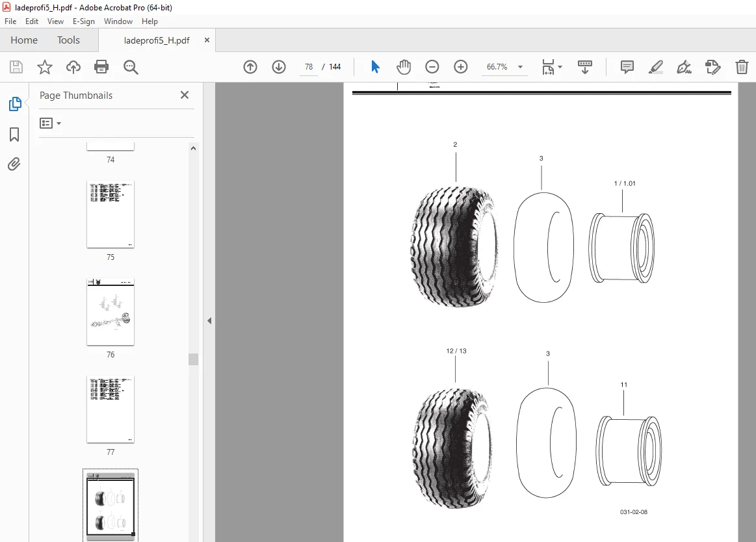Viewport: 756px width, 542px height.
Task: Open the Help menu
Action: click(150, 21)
